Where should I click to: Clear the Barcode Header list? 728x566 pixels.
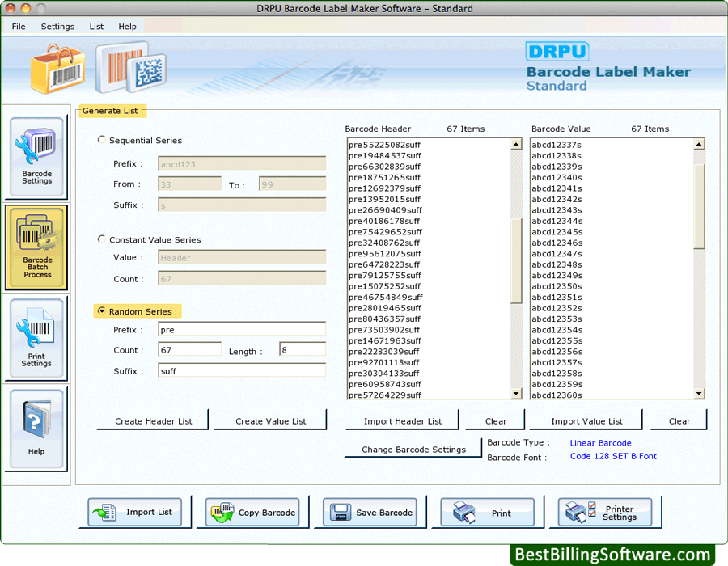coord(496,420)
